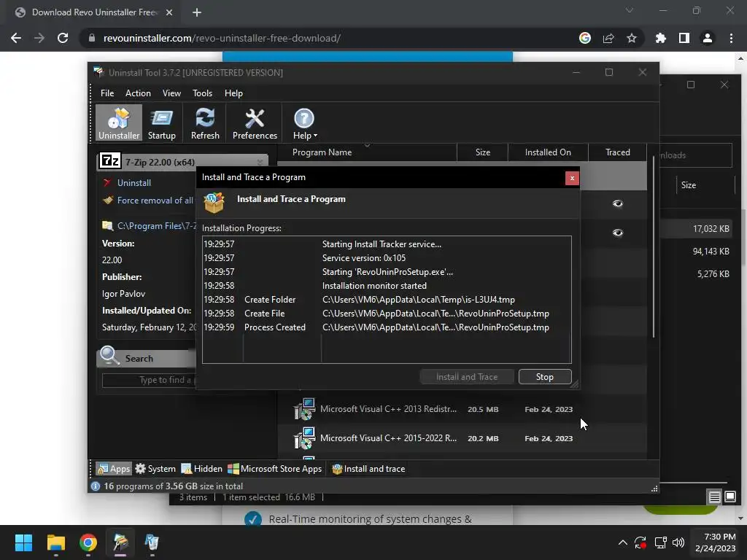Open the File menu

107,93
